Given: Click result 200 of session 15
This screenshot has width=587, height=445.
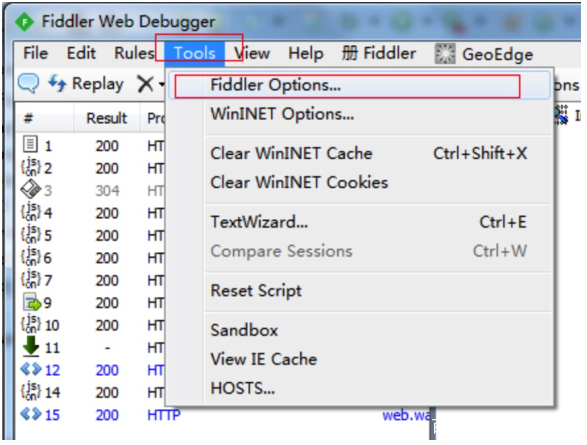Looking at the screenshot, I should coord(107,415).
